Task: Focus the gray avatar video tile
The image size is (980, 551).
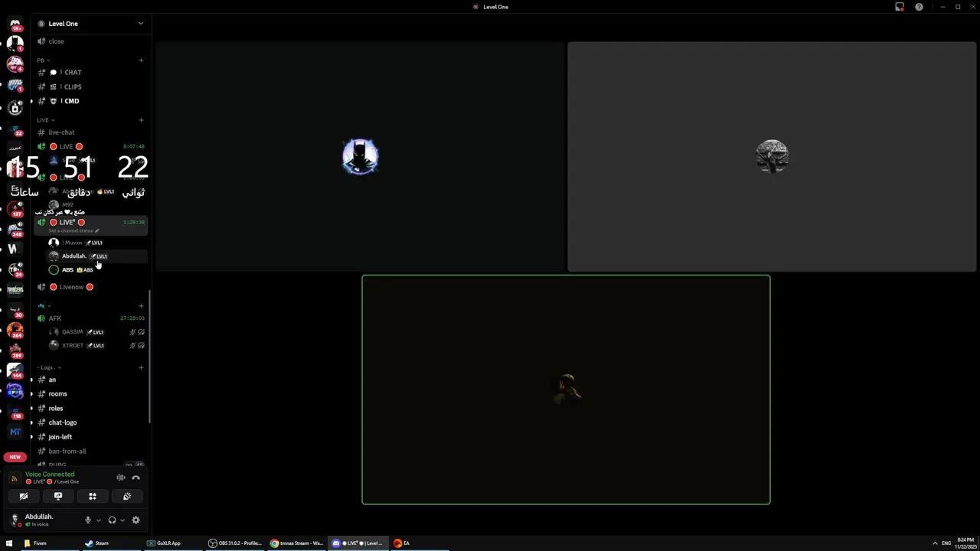Action: pyautogui.click(x=772, y=157)
